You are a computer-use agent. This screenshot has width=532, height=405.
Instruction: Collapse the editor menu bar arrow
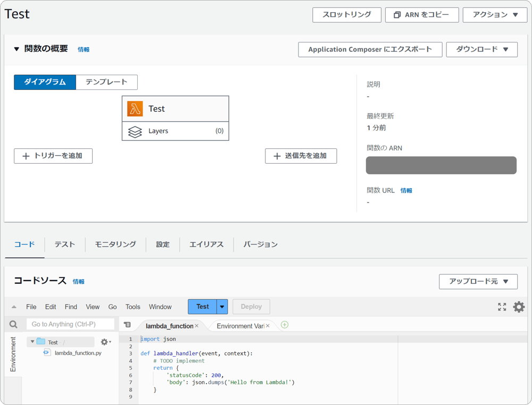pyautogui.click(x=14, y=307)
